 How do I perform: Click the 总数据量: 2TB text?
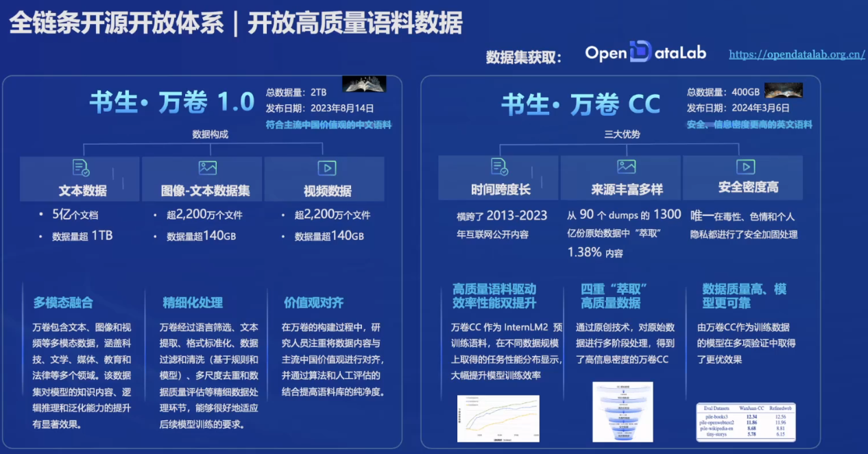296,91
